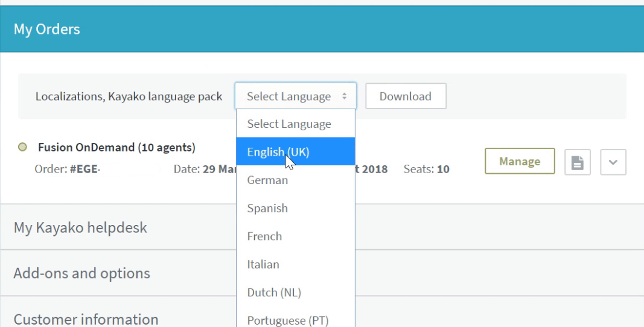The width and height of the screenshot is (644, 327).
Task: Open the Customer information section
Action: (x=86, y=319)
